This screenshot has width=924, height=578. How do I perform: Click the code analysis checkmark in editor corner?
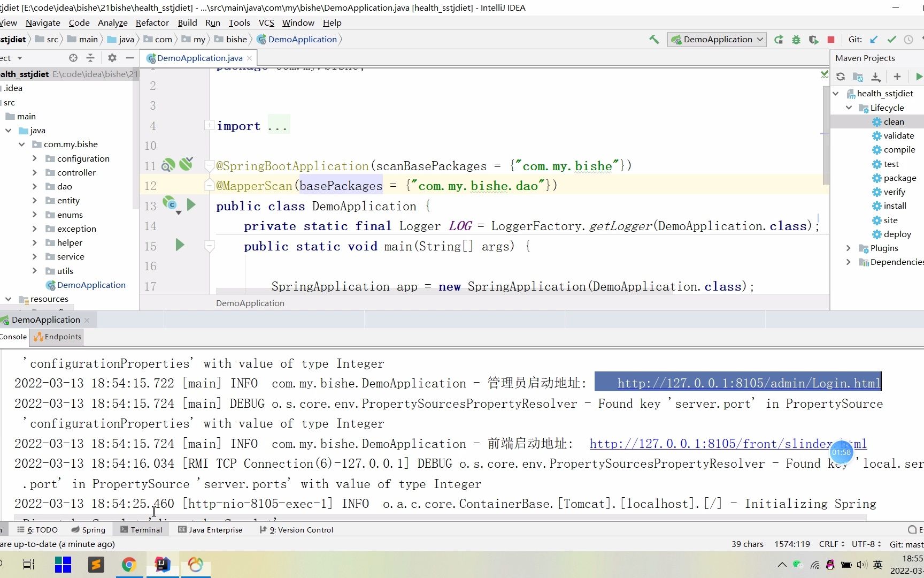pos(825,74)
